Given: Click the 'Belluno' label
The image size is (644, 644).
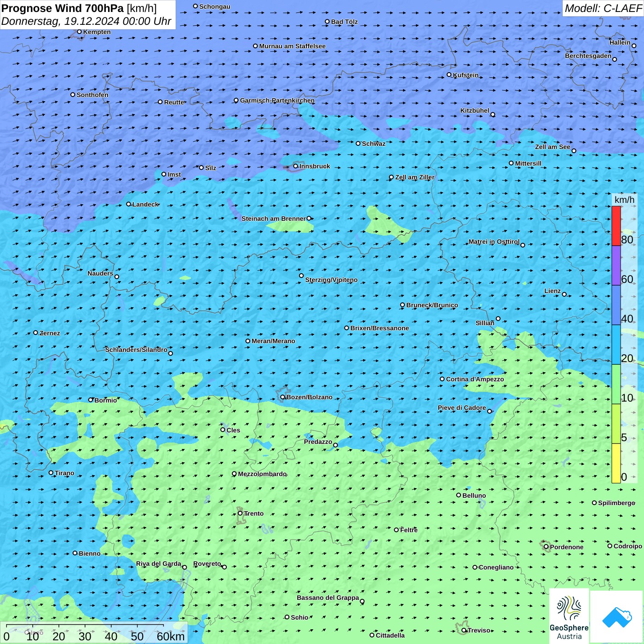Looking at the screenshot, I should click(x=474, y=495).
